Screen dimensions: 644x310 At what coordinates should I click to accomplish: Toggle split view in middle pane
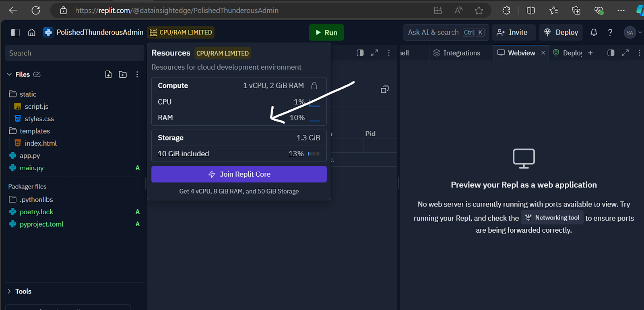point(360,53)
